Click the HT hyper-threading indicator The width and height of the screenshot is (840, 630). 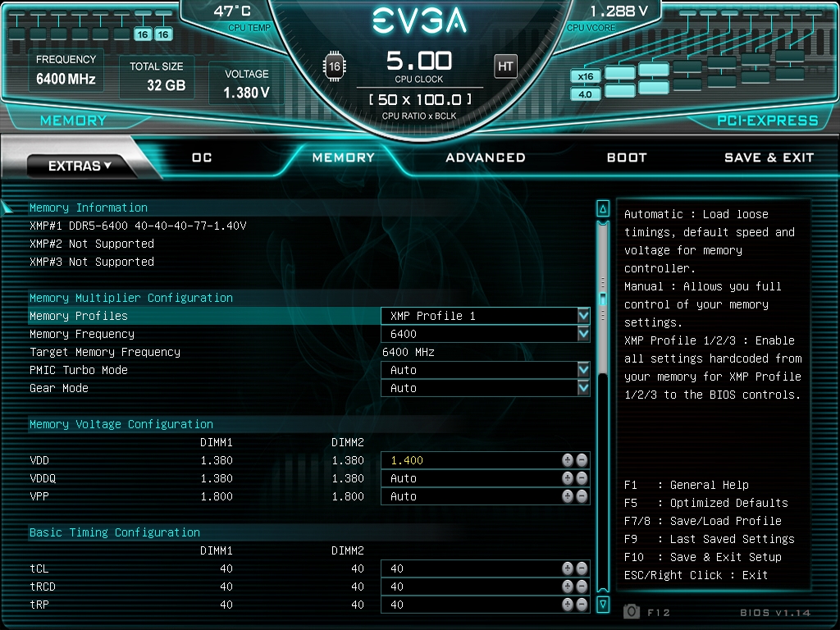click(505, 66)
